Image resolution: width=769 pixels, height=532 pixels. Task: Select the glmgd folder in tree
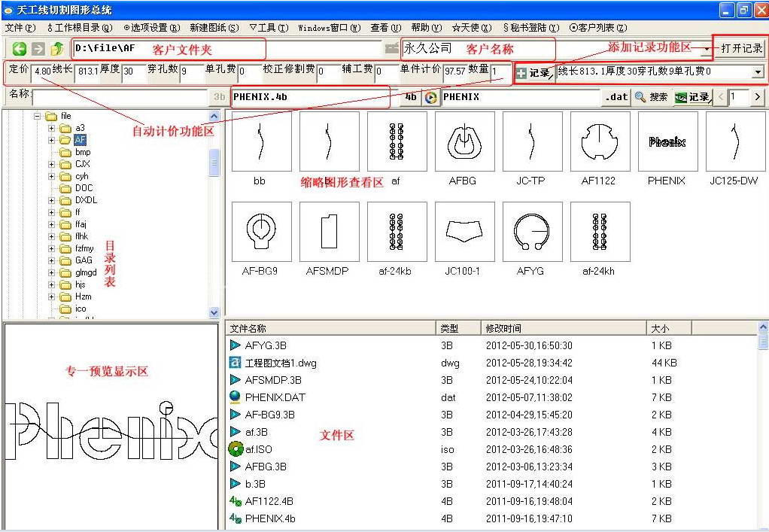pyautogui.click(x=86, y=272)
